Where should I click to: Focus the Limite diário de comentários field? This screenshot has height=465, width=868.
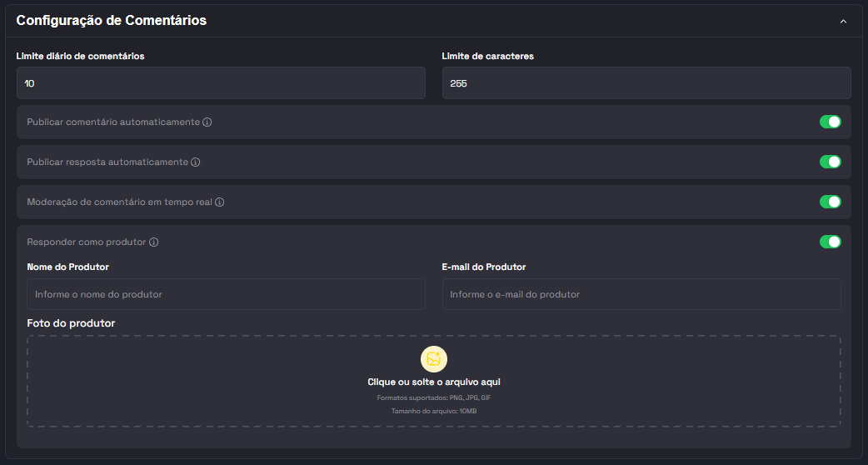(x=221, y=83)
